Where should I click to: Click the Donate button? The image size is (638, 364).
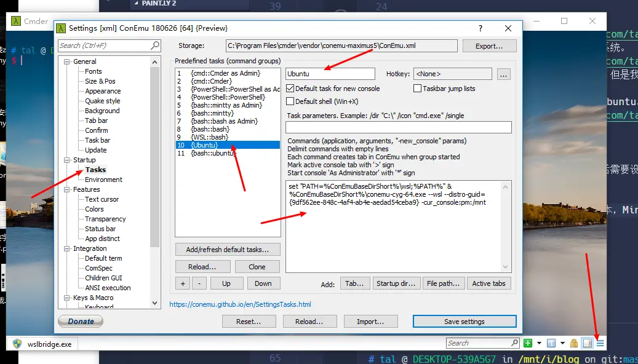(81, 322)
